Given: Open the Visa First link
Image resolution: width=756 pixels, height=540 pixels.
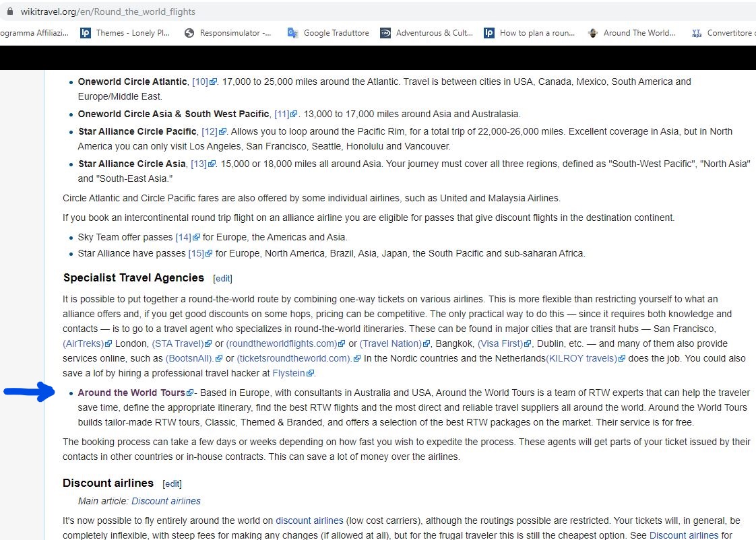Looking at the screenshot, I should 501,343.
